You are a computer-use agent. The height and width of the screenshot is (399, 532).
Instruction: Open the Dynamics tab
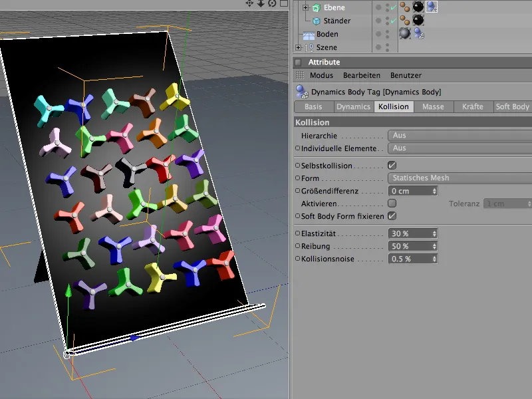point(353,107)
